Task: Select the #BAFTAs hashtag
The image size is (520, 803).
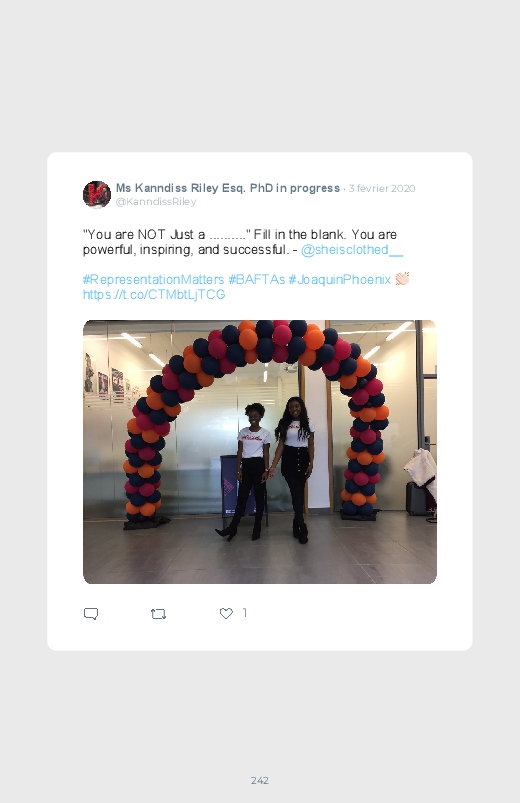Action: coord(256,280)
